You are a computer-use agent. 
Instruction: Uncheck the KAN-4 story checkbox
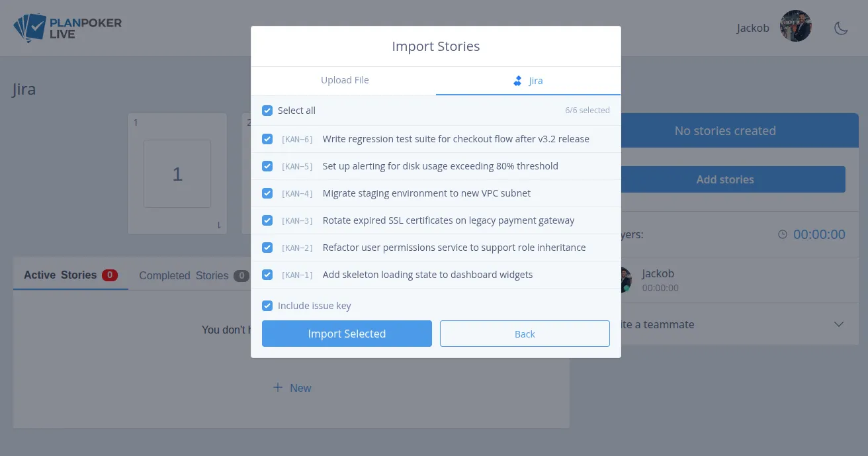pyautogui.click(x=267, y=193)
